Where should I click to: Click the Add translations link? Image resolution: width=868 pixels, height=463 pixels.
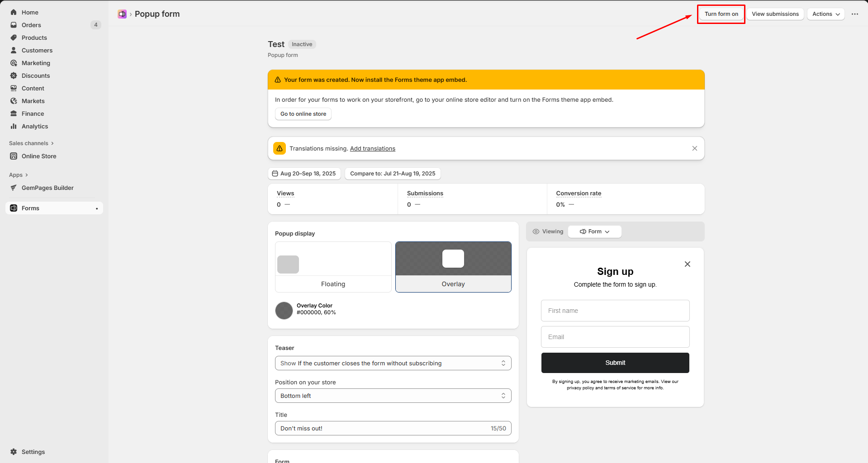372,148
